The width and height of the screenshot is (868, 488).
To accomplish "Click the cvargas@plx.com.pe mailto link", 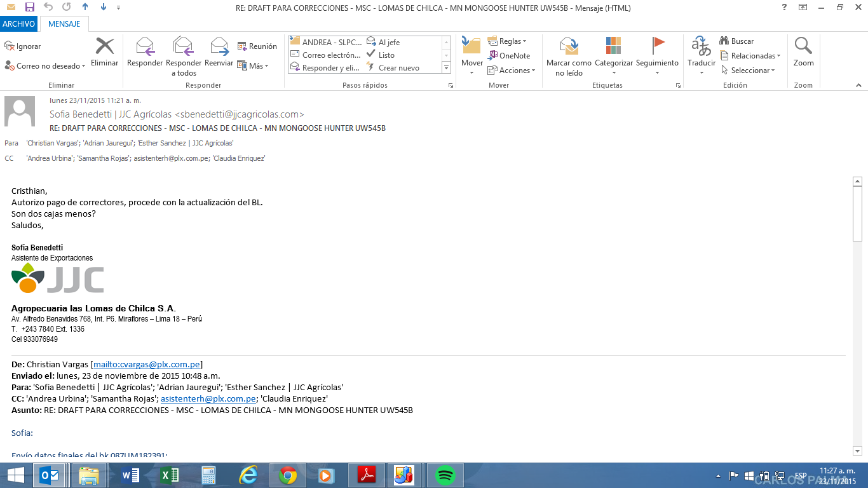I will [147, 364].
